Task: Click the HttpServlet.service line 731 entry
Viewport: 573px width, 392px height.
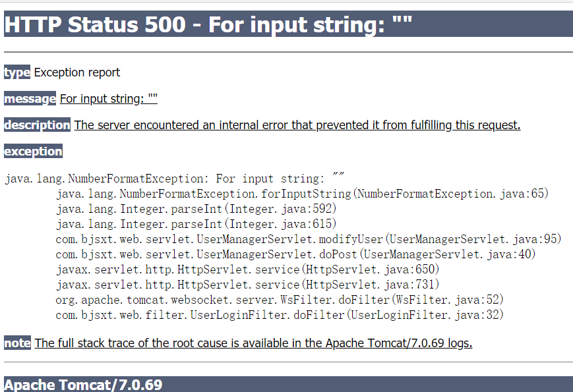Action: pyautogui.click(x=247, y=285)
